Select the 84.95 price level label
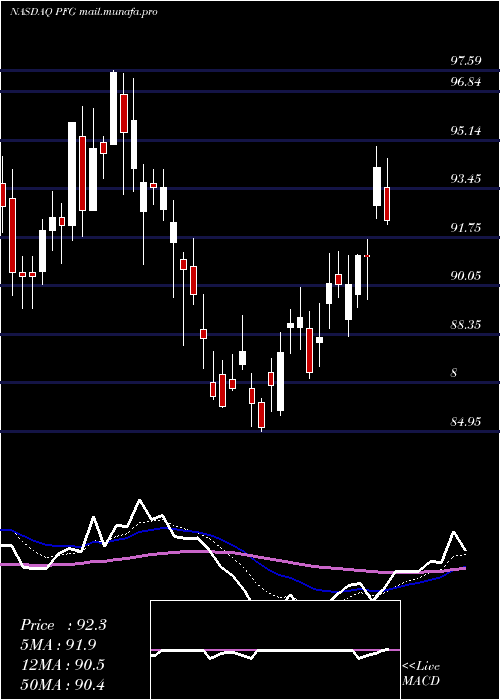This screenshot has height=700, width=500. click(x=466, y=421)
